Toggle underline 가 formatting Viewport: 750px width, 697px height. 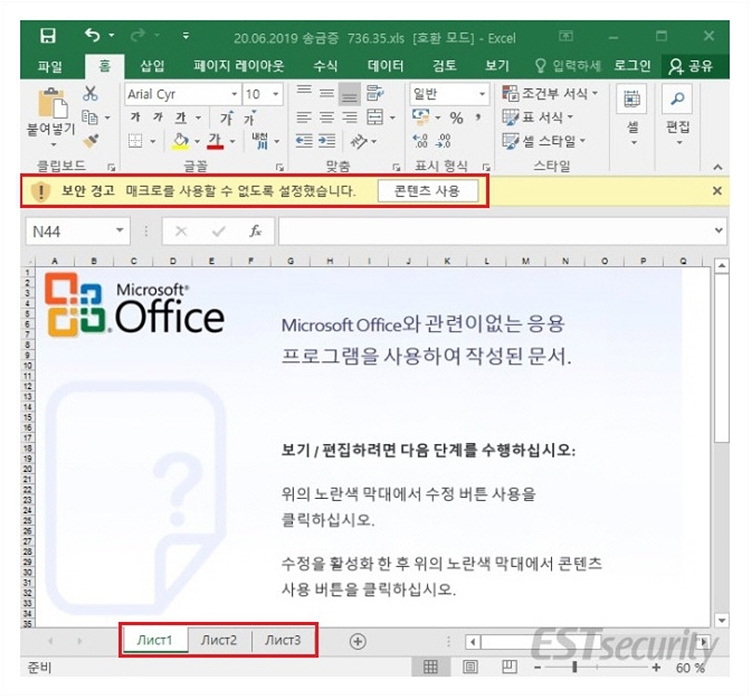click(x=181, y=118)
